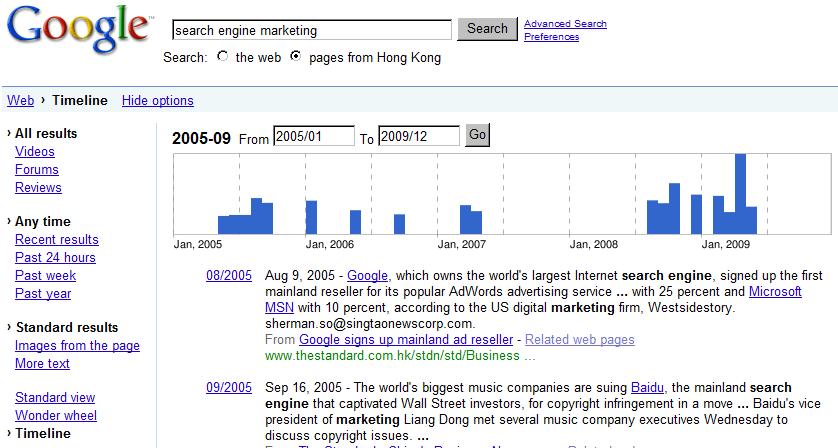The width and height of the screenshot is (838, 448).
Task: Click Google link in first result
Action: coord(367,276)
